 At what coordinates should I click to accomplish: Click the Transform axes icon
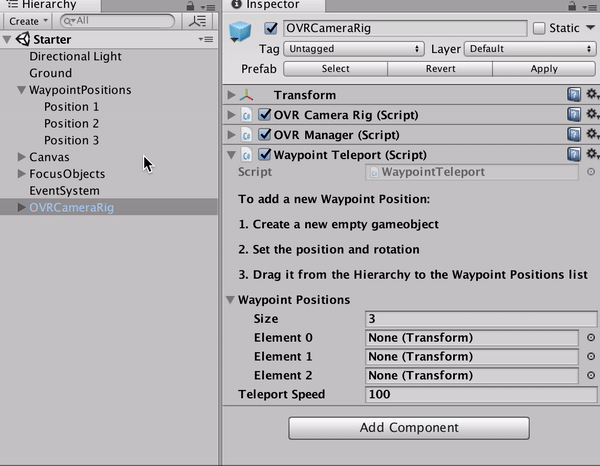coord(246,95)
